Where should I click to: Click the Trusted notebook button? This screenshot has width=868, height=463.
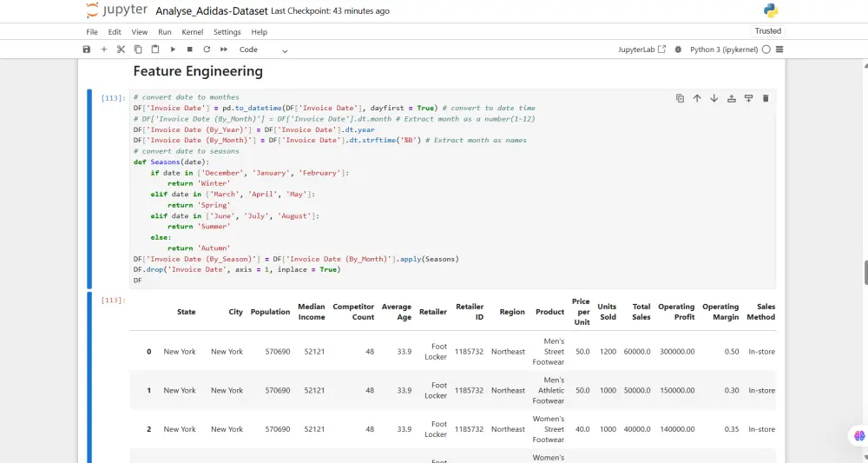[x=767, y=31]
